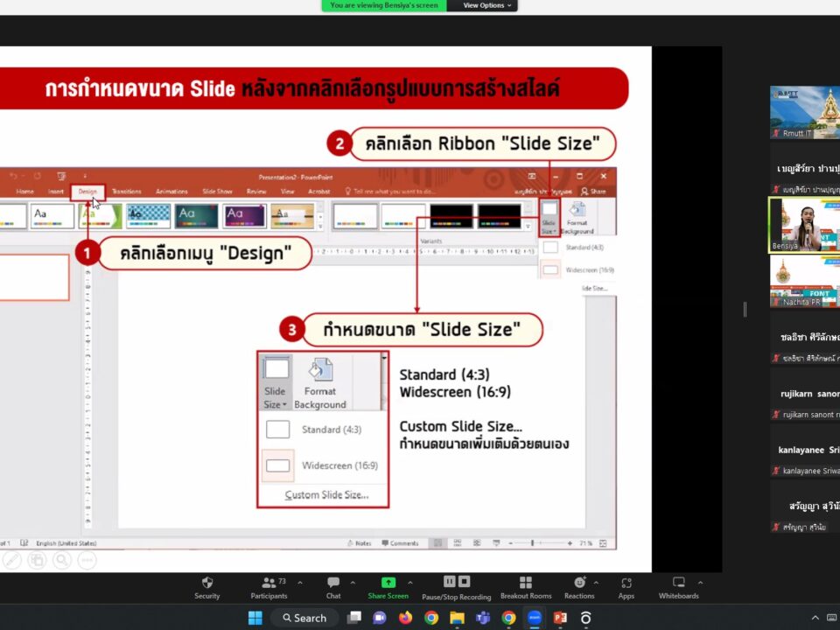Image resolution: width=840 pixels, height=630 pixels.
Task: Click the Share button in PowerPoint ribbon
Action: (x=593, y=192)
